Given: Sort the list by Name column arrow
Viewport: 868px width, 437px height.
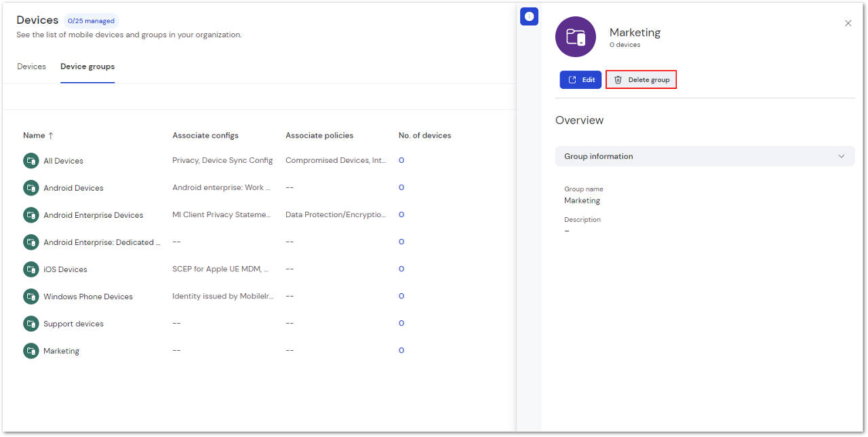Looking at the screenshot, I should (51, 136).
